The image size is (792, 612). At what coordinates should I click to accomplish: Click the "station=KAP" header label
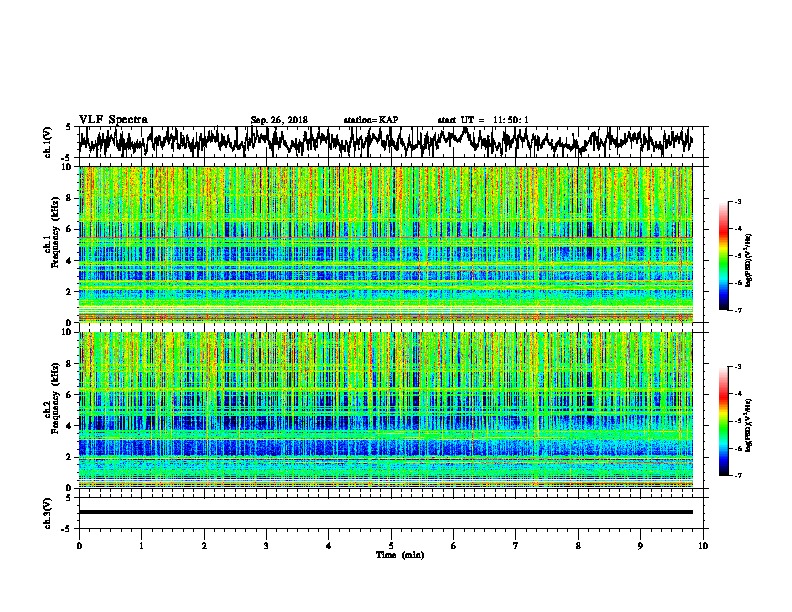[371, 120]
